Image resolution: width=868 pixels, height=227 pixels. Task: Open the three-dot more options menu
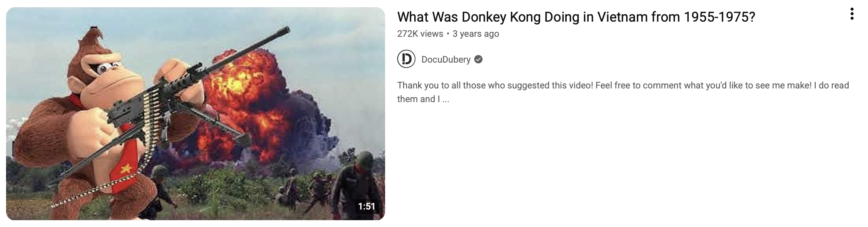(852, 14)
